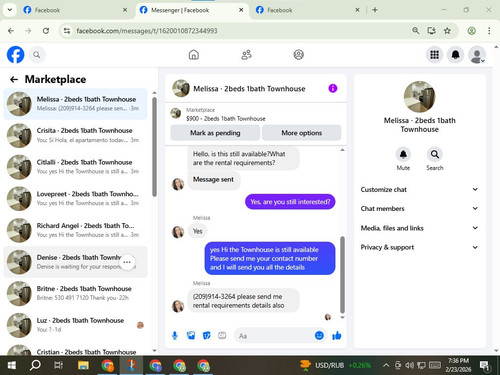Viewport: 500px width, 375px height.
Task: Open Citlalli conversation in list
Action: pos(75,167)
